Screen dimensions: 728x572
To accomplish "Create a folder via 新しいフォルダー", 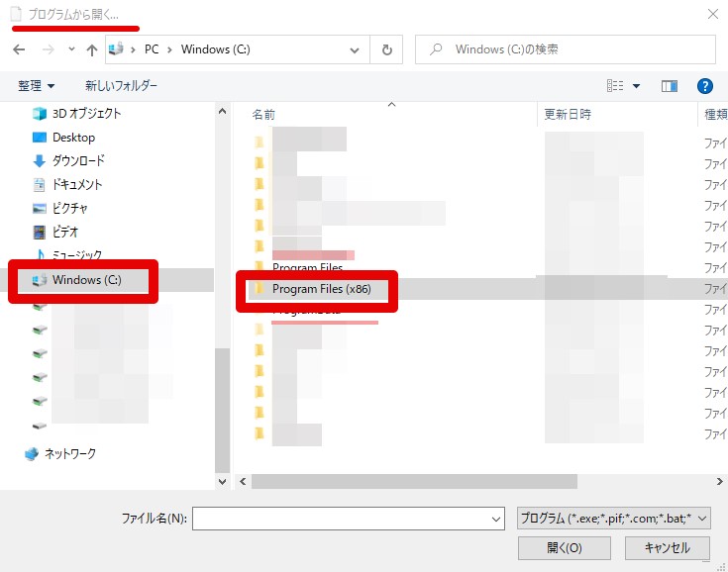I will point(121,86).
